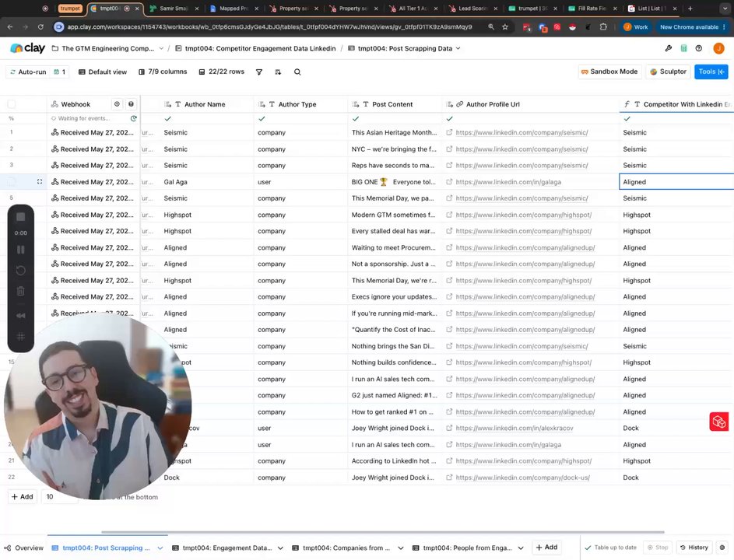The height and width of the screenshot is (560, 734).
Task: Open the filter funnel icon
Action: coord(259,72)
